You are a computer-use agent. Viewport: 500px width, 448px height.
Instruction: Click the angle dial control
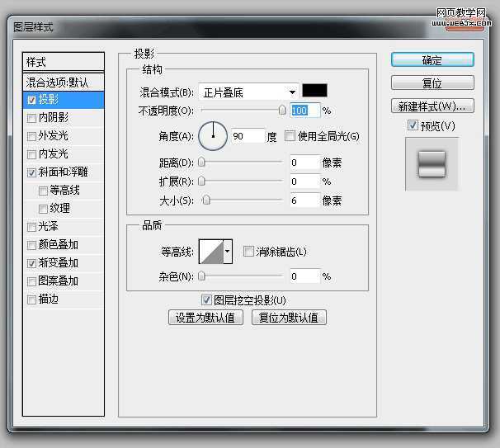click(x=213, y=136)
